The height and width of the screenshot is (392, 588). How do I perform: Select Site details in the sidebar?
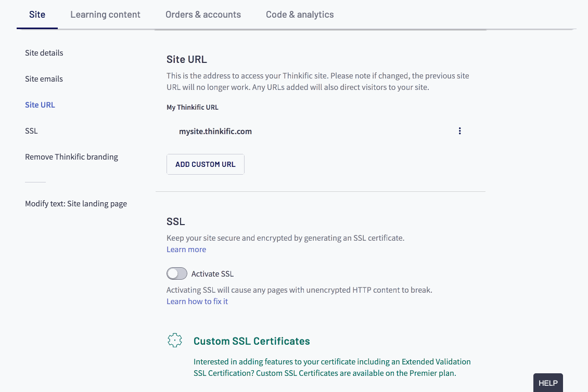point(44,53)
